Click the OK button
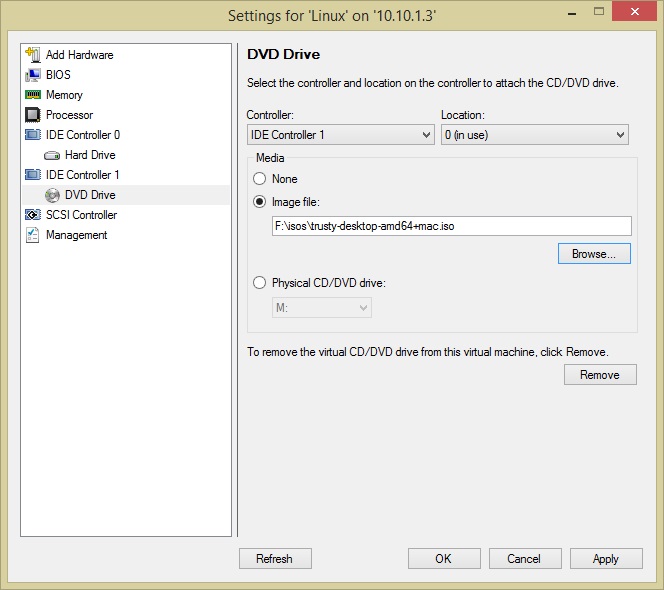 pyautogui.click(x=444, y=558)
